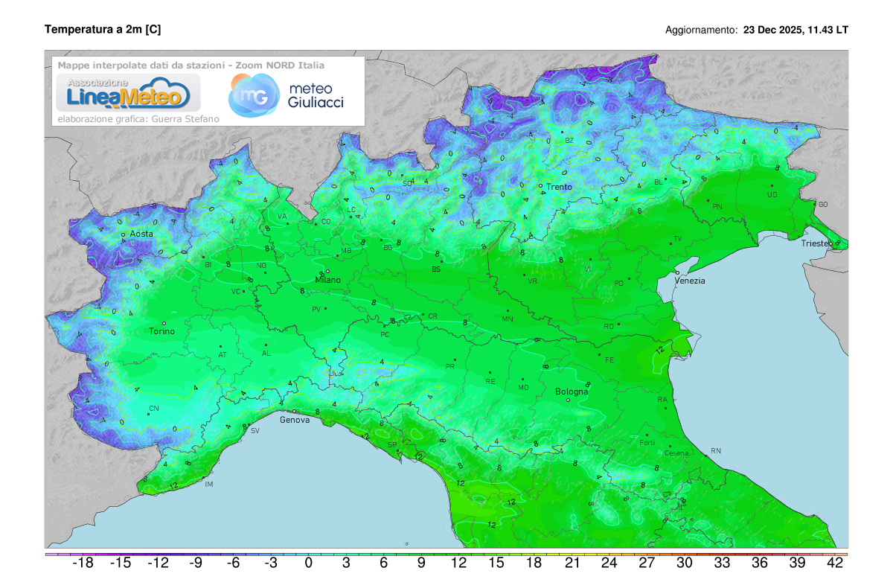The height and width of the screenshot is (588, 893).
Task: Select the Torino city marker
Action: (x=164, y=323)
